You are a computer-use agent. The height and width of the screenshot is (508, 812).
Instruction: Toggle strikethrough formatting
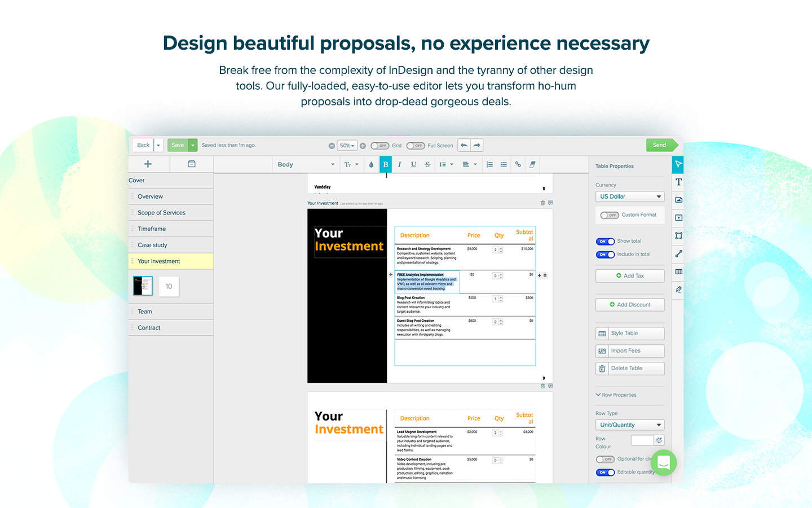click(x=427, y=164)
